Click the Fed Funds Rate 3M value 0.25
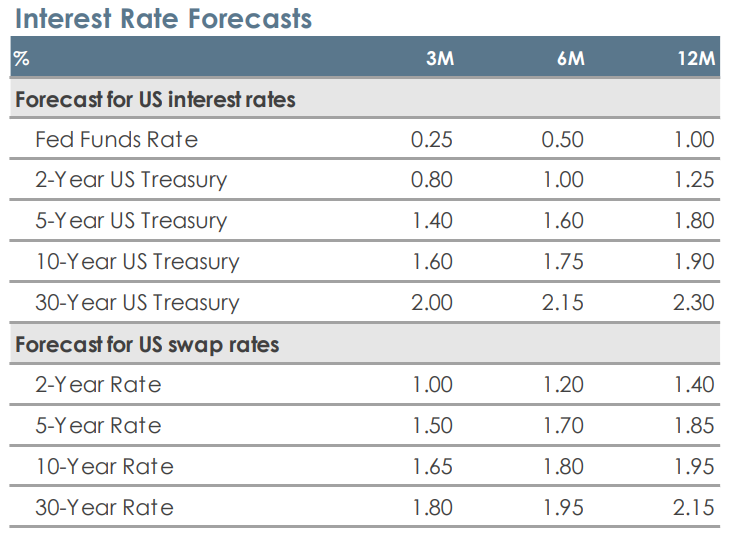742x540 pixels. (432, 139)
